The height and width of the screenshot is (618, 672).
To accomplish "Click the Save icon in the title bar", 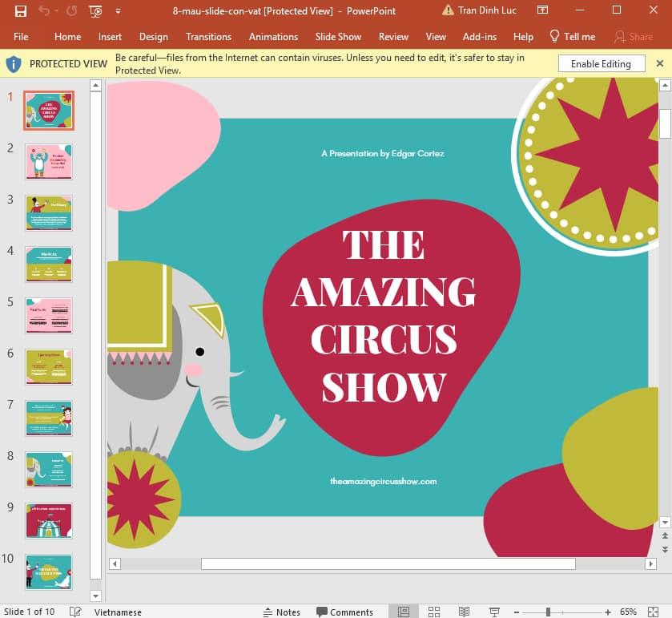I will [21, 11].
